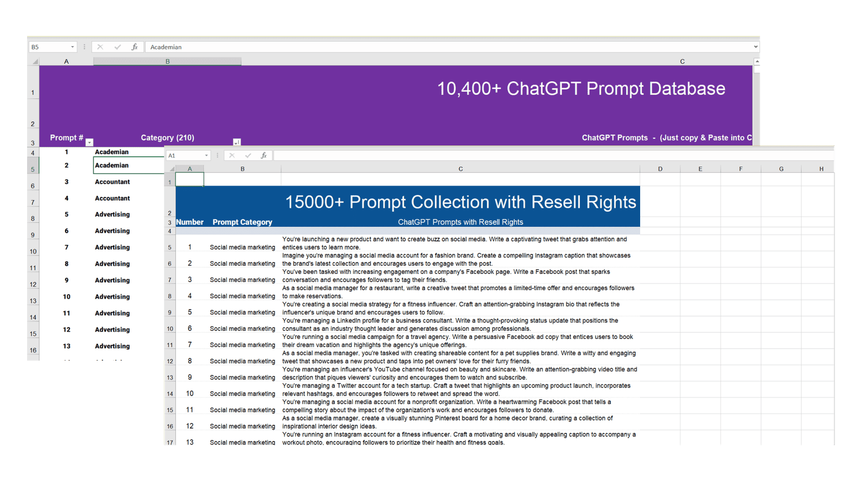
Task: Open insert function fx in purple spreadsheet
Action: [135, 47]
